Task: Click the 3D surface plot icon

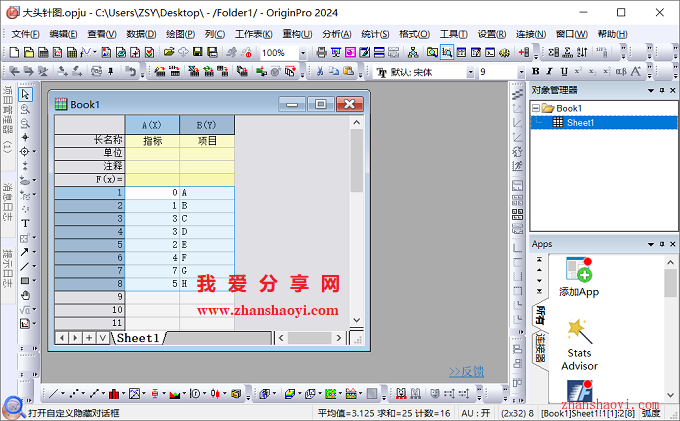Action: [x=290, y=394]
